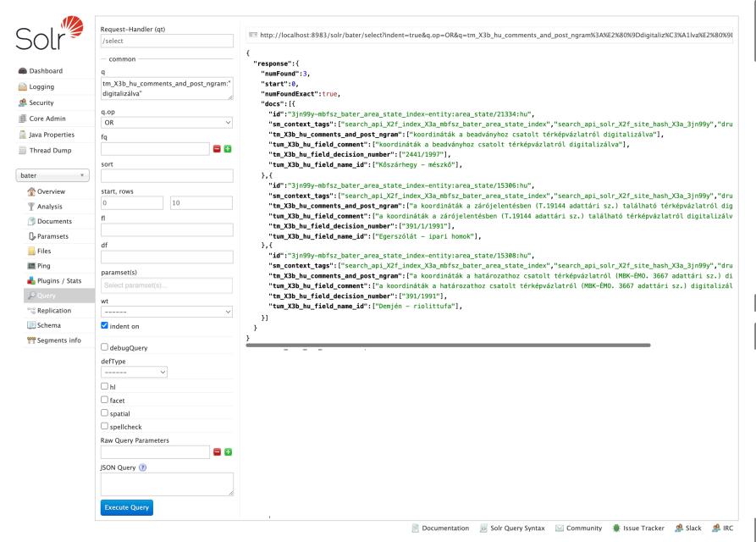Open the q.op operator dropdown
Viewport: 756px width, 542px height.
click(167, 122)
